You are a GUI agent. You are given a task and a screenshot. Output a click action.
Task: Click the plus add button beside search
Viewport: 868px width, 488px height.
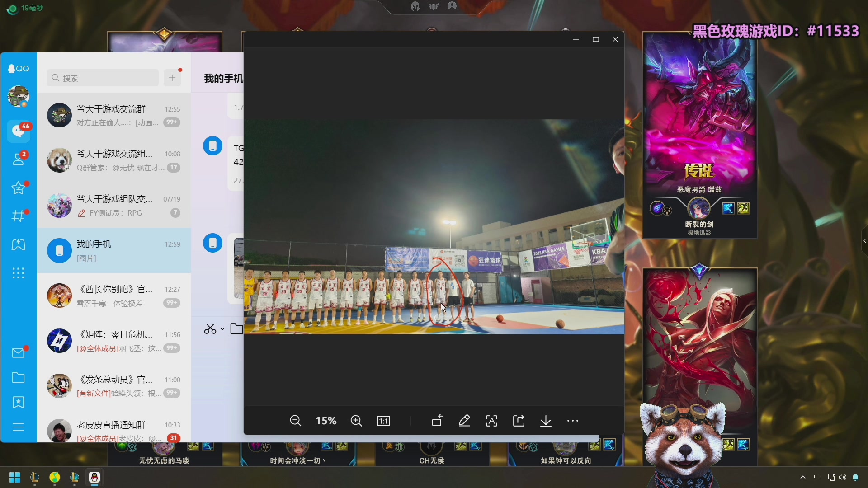(172, 78)
